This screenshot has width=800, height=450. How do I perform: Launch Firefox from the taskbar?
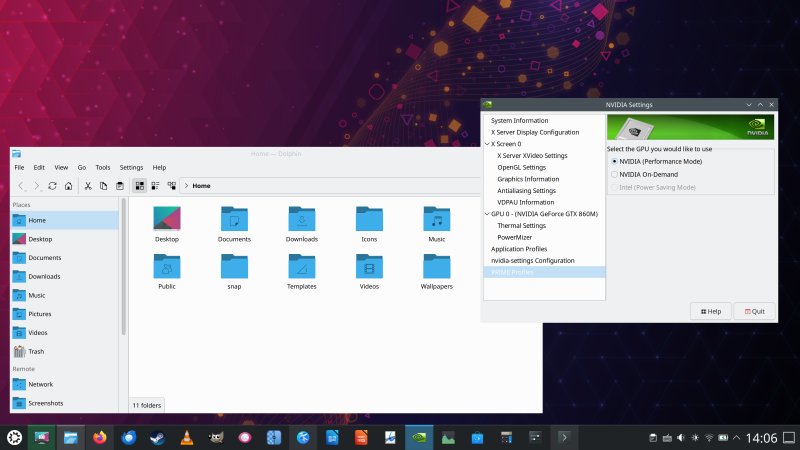[x=99, y=437]
